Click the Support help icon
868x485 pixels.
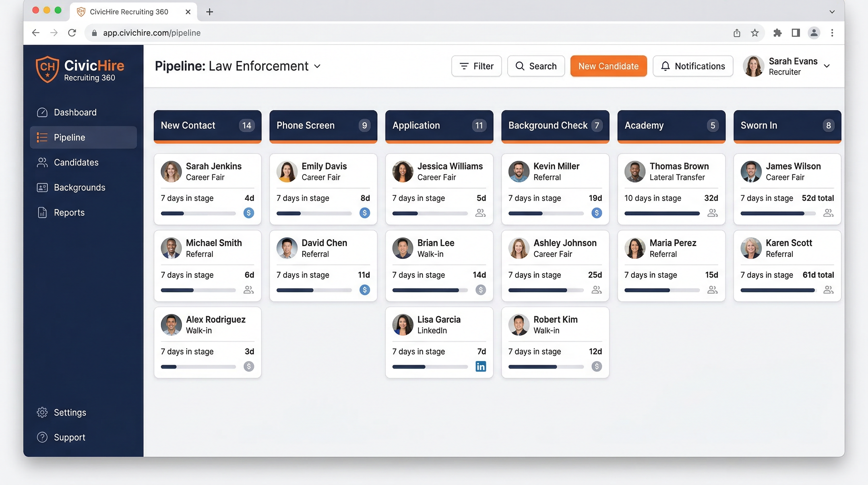point(42,437)
